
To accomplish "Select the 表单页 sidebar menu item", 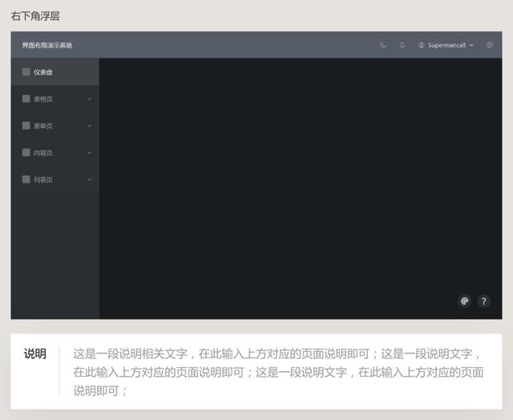I will tap(55, 126).
